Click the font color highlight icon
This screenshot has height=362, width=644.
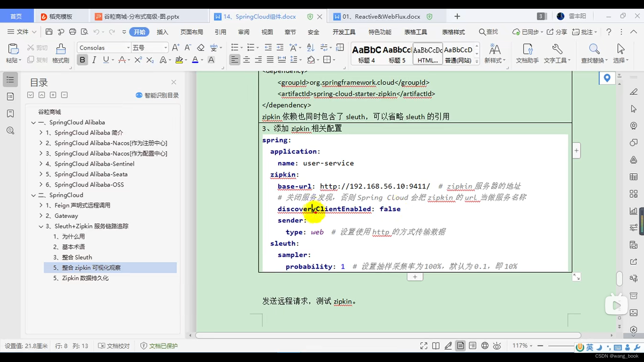click(179, 60)
